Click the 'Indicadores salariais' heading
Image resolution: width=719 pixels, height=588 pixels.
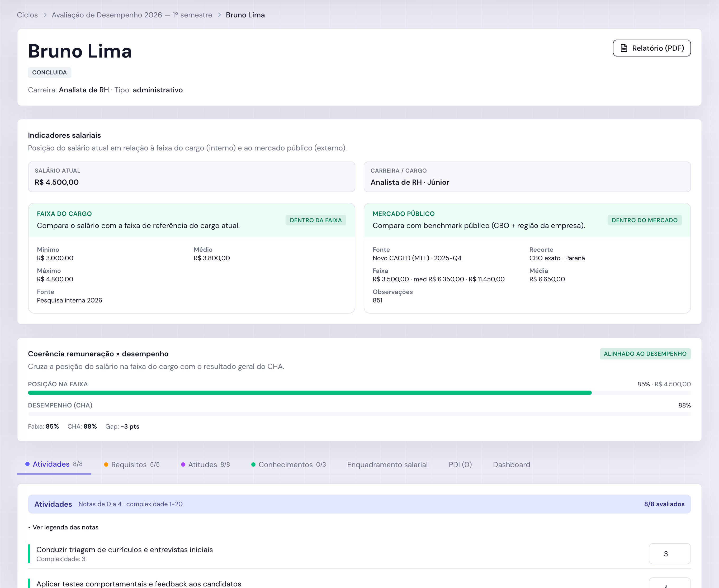64,135
